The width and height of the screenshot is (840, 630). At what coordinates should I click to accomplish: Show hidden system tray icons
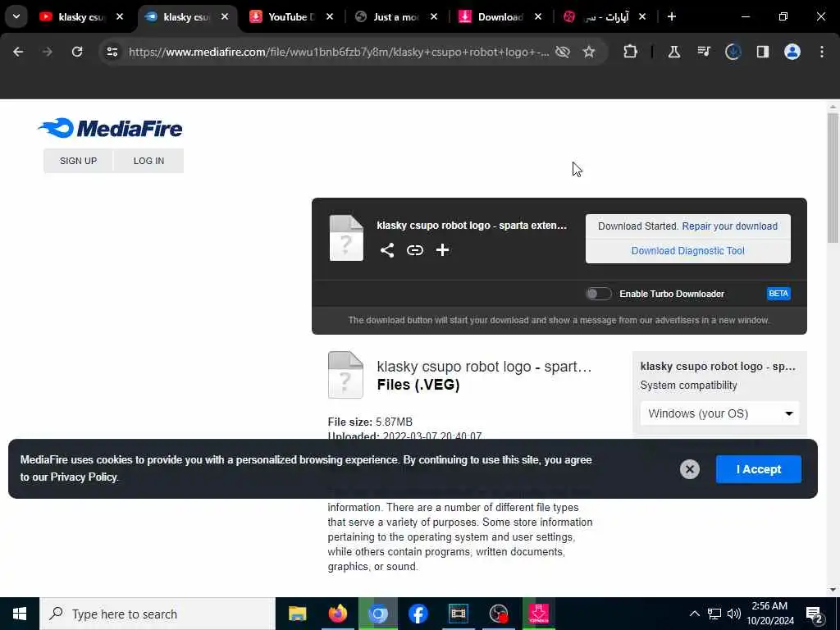[694, 614]
